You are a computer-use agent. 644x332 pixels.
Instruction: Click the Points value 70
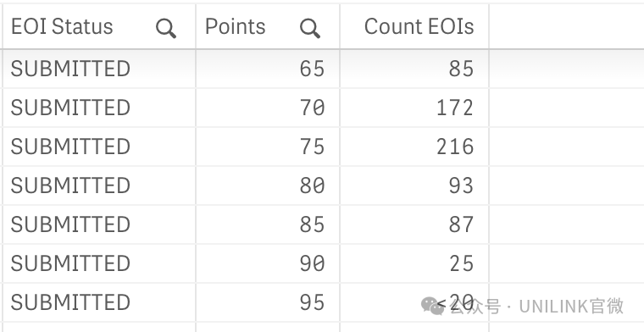pos(312,108)
